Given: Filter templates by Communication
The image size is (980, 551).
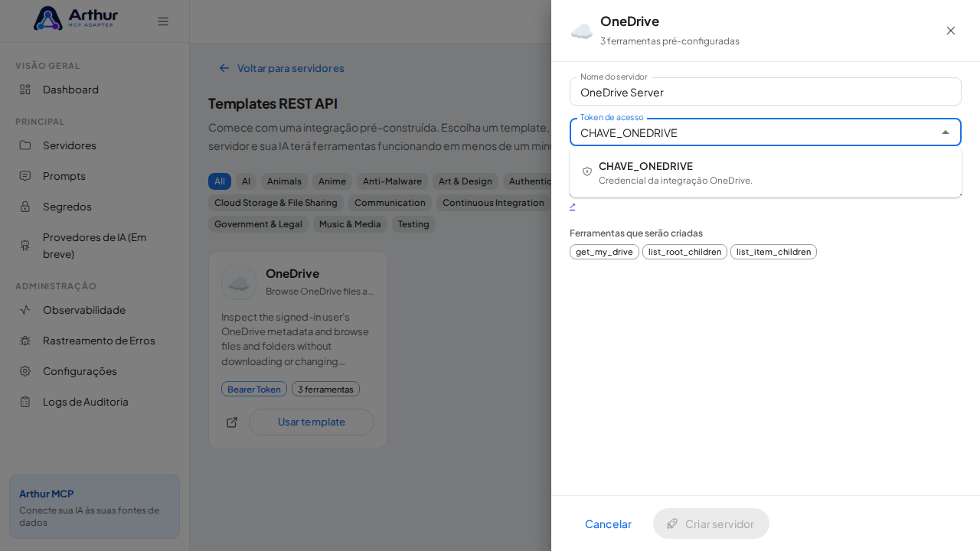Looking at the screenshot, I should click(390, 203).
